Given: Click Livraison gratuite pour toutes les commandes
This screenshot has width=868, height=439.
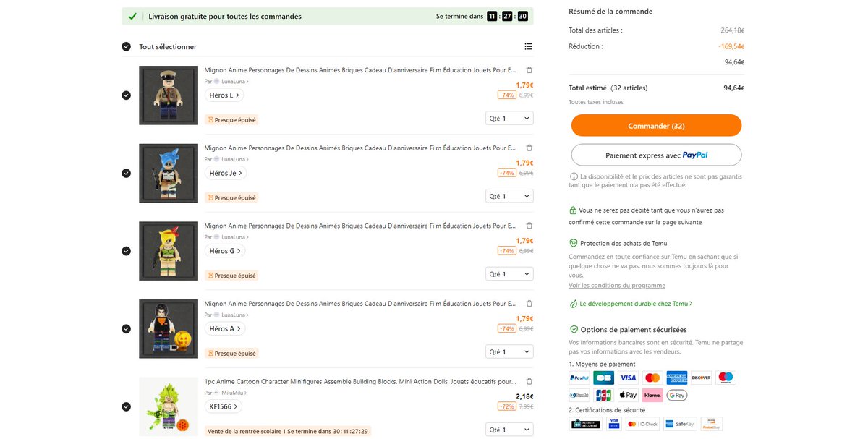Looking at the screenshot, I should click(225, 16).
